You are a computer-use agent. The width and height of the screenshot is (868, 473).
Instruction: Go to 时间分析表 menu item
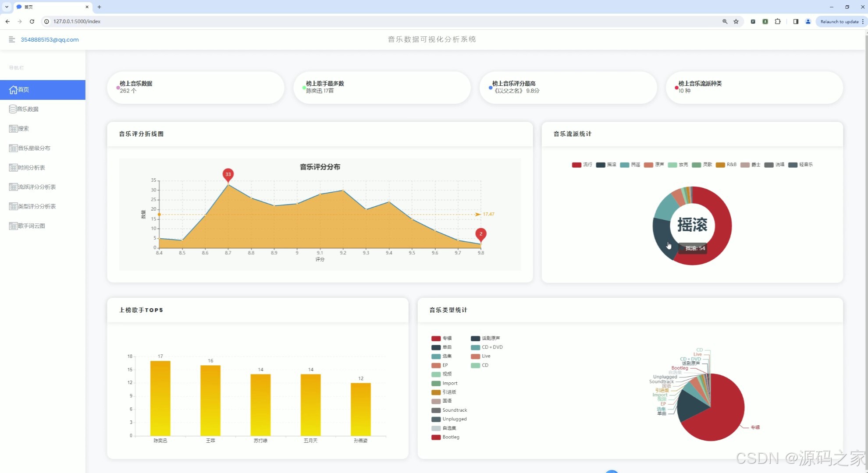point(31,168)
